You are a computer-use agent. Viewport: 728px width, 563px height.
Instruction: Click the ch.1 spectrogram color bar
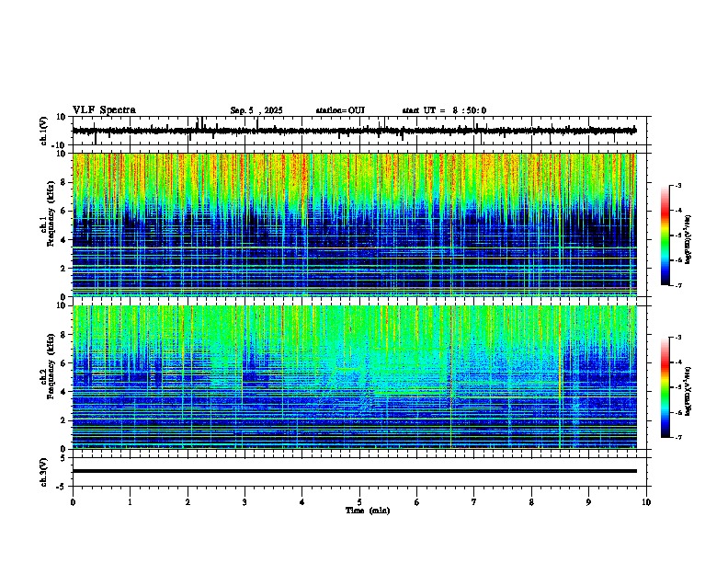coord(665,236)
